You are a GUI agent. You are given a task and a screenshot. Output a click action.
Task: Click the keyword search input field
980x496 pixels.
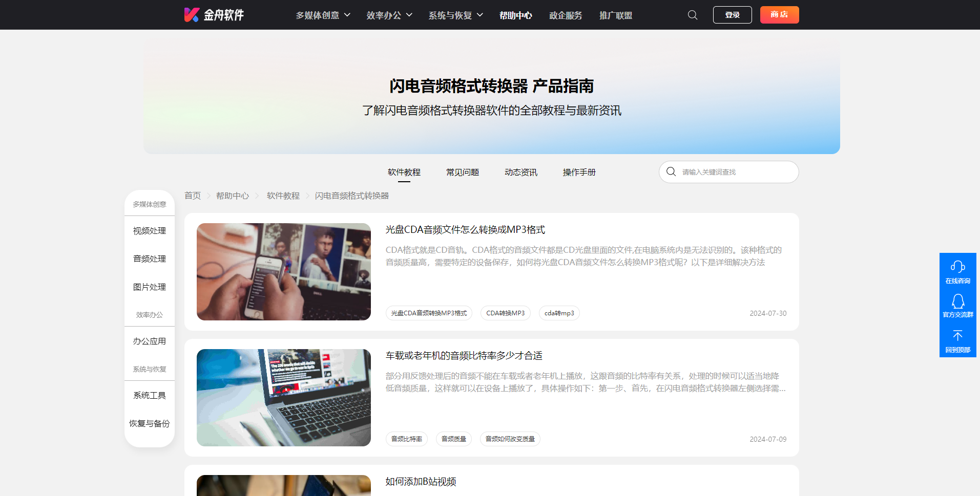pos(735,172)
